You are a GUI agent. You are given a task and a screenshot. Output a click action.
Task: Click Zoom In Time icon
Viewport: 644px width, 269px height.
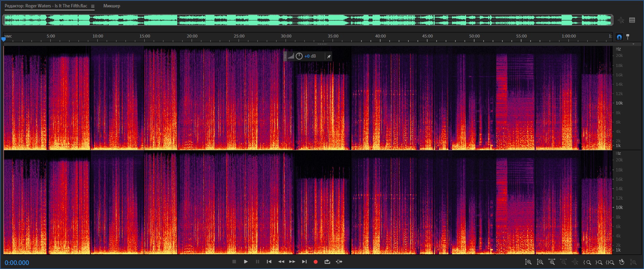coord(552,262)
